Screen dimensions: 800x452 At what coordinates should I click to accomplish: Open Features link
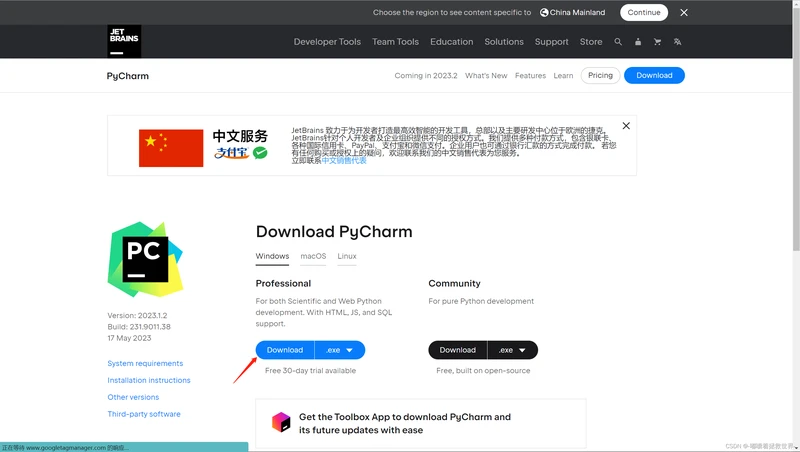tap(530, 76)
